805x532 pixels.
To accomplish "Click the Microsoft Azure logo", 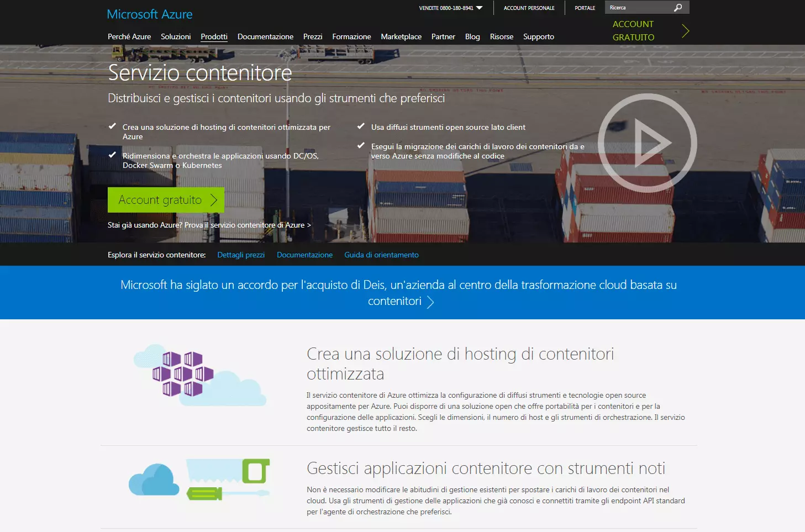I will click(150, 14).
